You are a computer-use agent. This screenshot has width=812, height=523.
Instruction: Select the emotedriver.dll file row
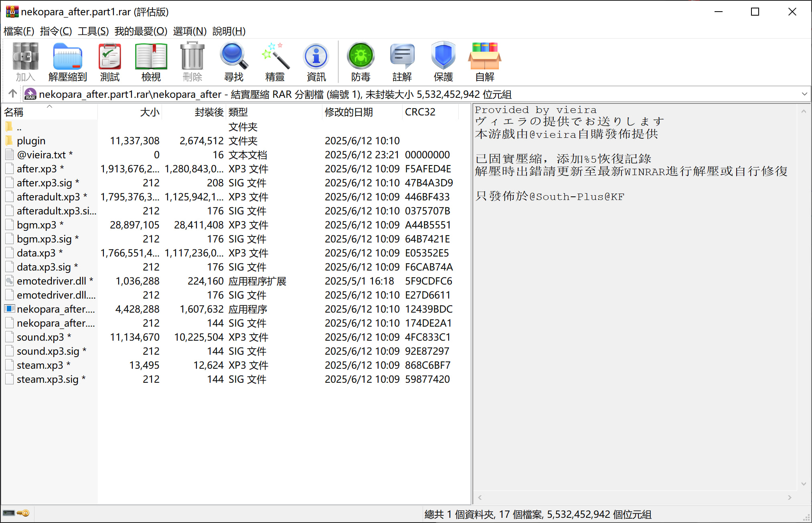51,281
